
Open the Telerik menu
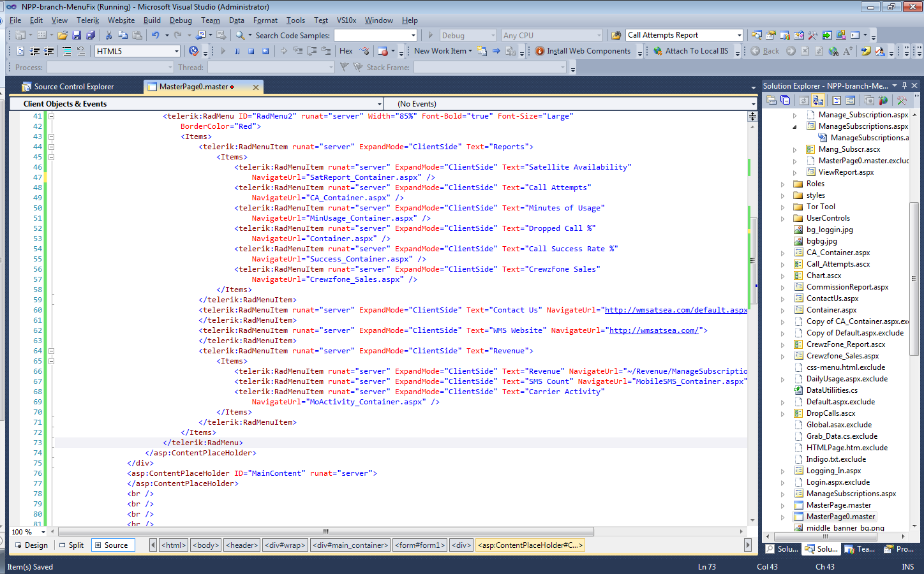click(x=87, y=20)
